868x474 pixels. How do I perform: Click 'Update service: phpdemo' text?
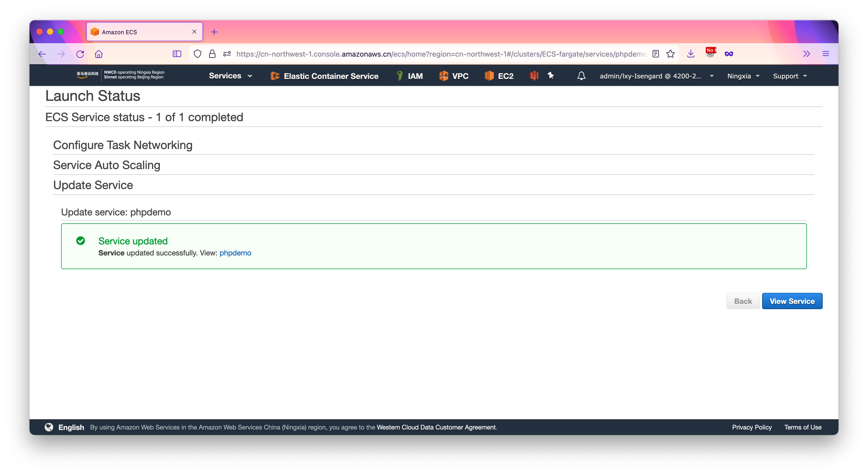click(116, 212)
